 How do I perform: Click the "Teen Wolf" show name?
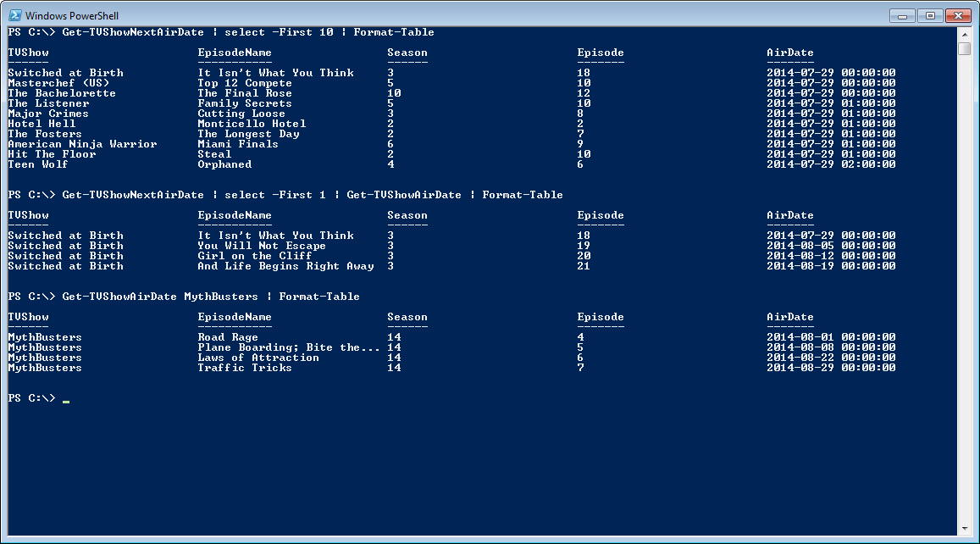pos(38,164)
